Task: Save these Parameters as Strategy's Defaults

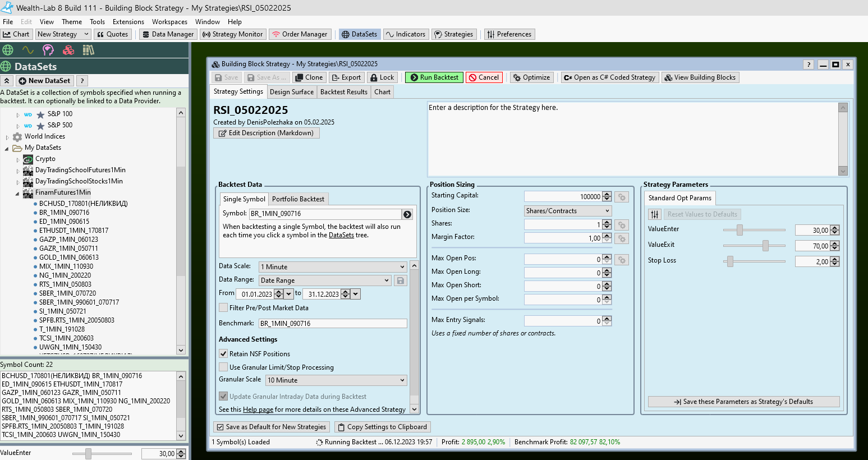Action: click(x=743, y=402)
